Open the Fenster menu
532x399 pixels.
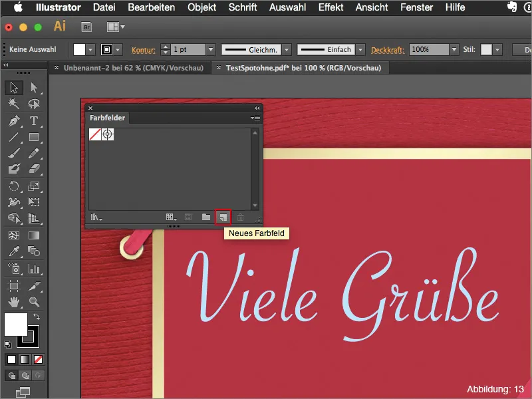[x=417, y=7]
